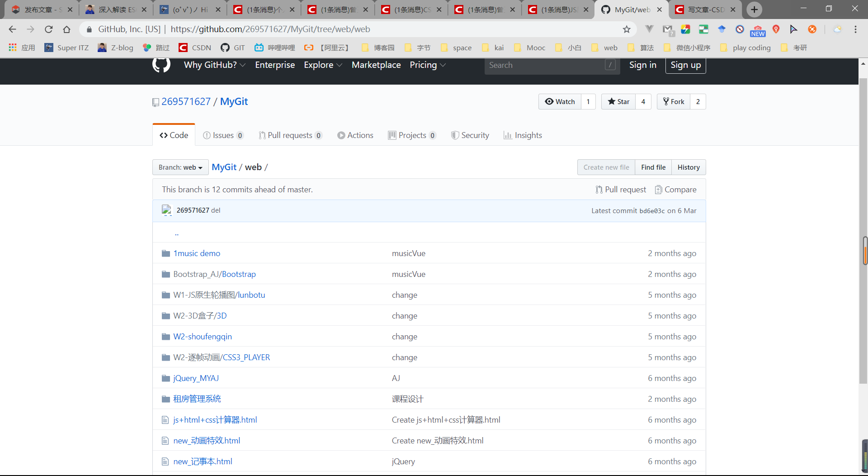The height and width of the screenshot is (476, 868).
Task: Click the page vertical scrollbar thumb
Action: tap(863, 231)
